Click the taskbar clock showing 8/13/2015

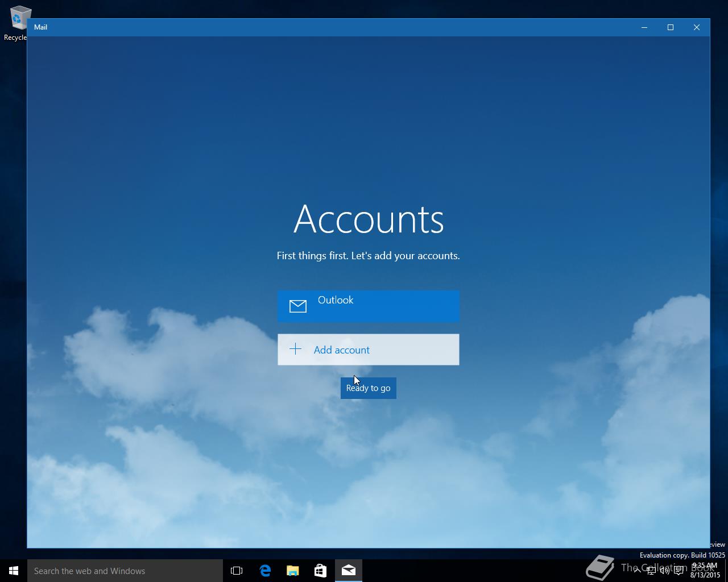coord(705,571)
